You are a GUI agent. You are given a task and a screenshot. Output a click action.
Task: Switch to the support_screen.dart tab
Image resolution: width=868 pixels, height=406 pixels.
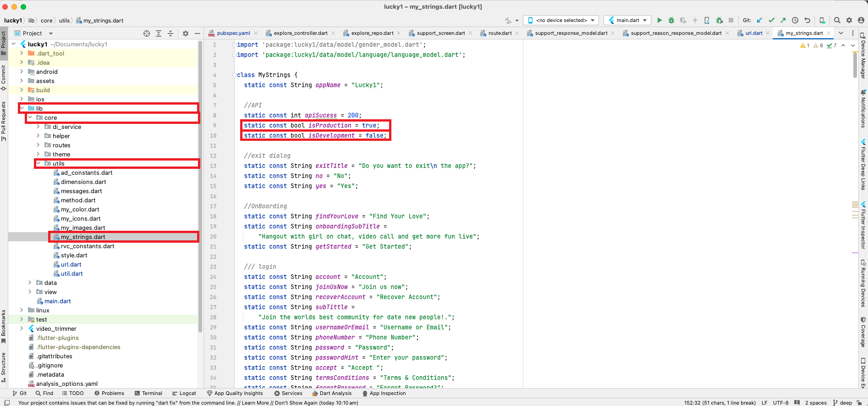pyautogui.click(x=440, y=33)
